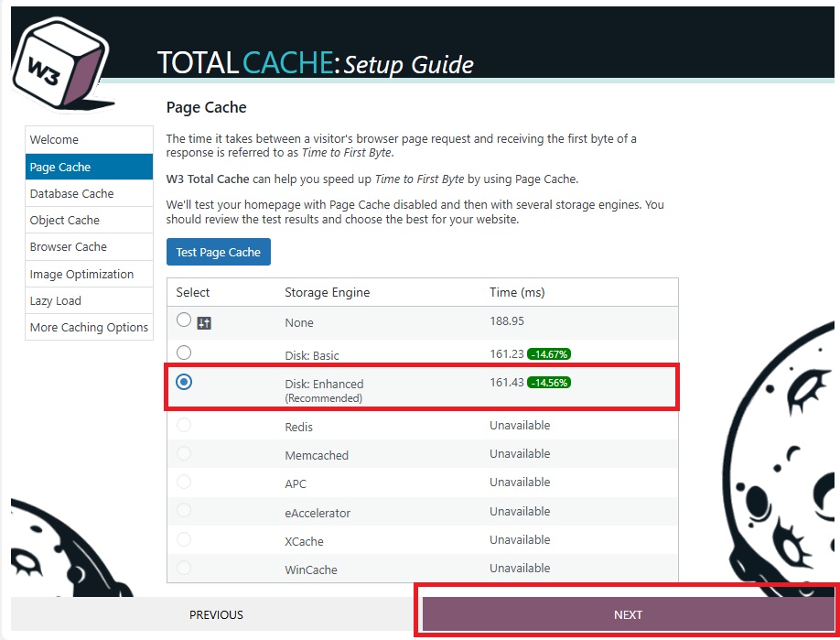Click the NEXT button
Viewport: 840px width, 640px height.
point(628,614)
